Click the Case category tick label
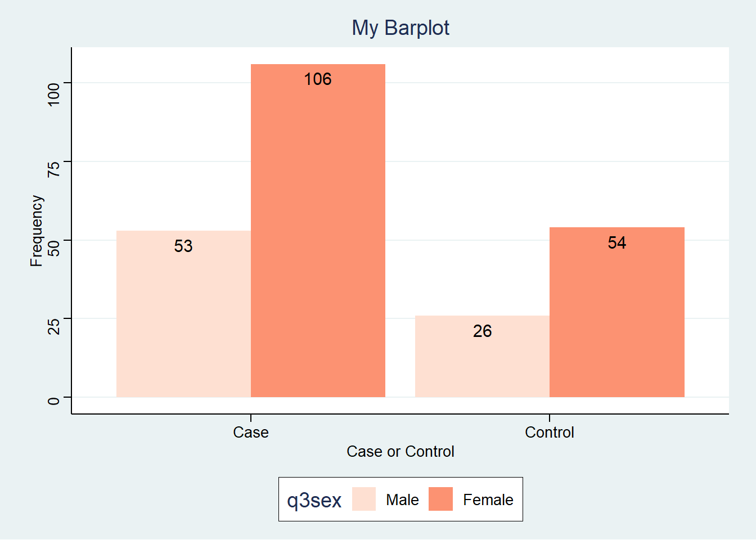This screenshot has width=756, height=540. tap(251, 433)
